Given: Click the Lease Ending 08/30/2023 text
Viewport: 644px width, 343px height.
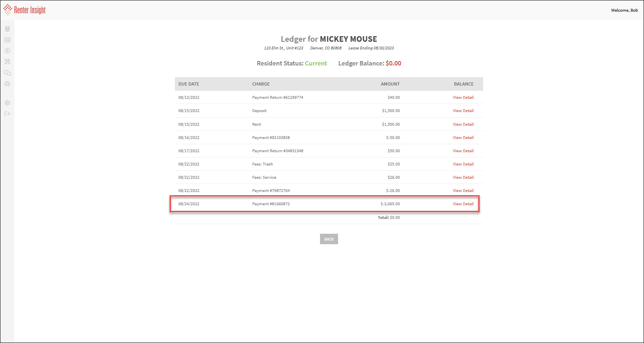Looking at the screenshot, I should (x=371, y=48).
